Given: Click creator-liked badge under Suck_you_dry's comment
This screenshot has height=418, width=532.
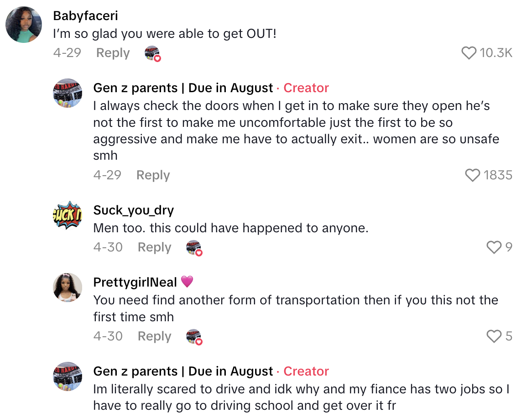Looking at the screenshot, I should click(x=194, y=248).
